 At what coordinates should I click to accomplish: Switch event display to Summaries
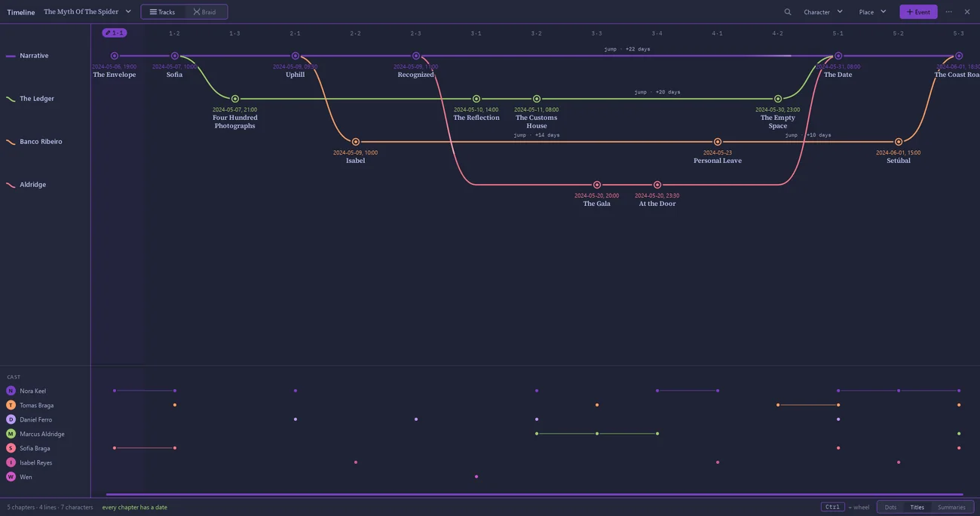click(951, 507)
